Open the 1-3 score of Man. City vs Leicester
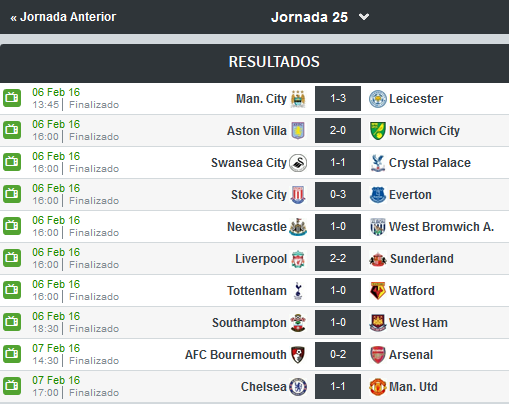Screen dimensions: 509x404 pos(338,98)
